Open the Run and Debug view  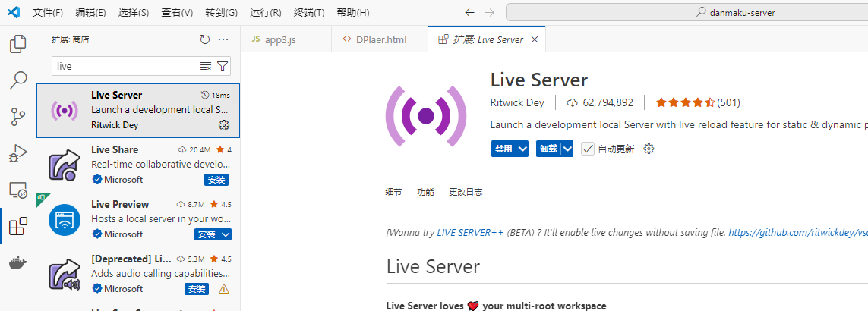[x=18, y=153]
